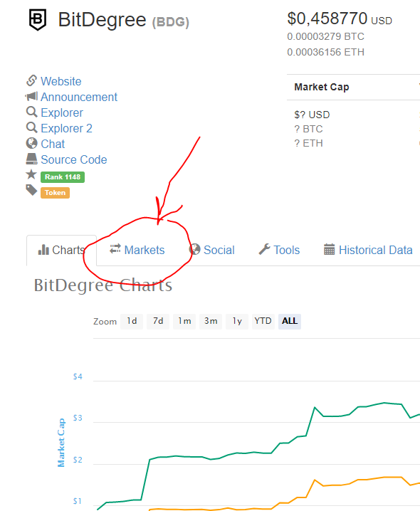Open the Source Code link
This screenshot has height=511, width=420.
[74, 159]
